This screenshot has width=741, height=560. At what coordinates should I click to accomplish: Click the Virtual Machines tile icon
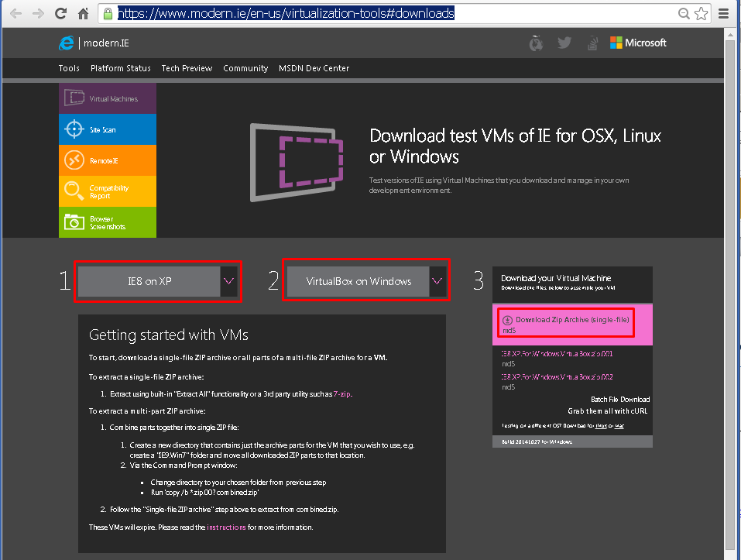tap(74, 98)
